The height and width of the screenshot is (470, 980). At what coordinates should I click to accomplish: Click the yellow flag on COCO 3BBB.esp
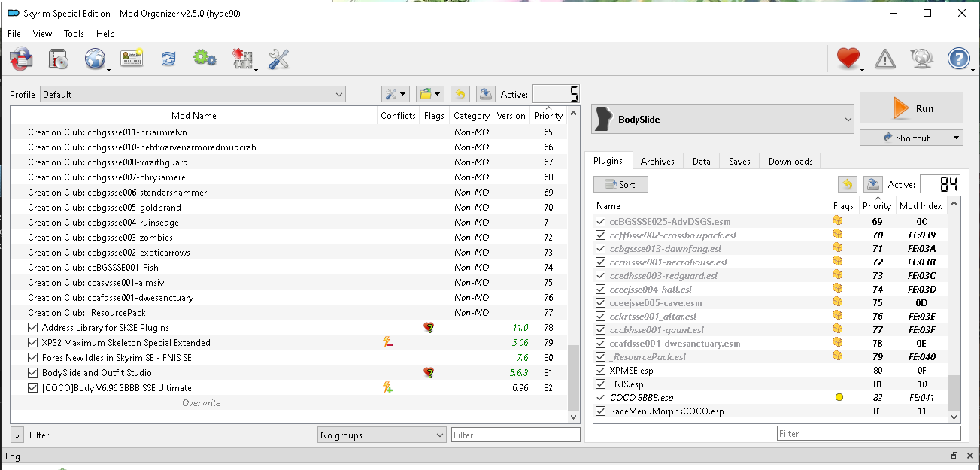[x=839, y=397]
